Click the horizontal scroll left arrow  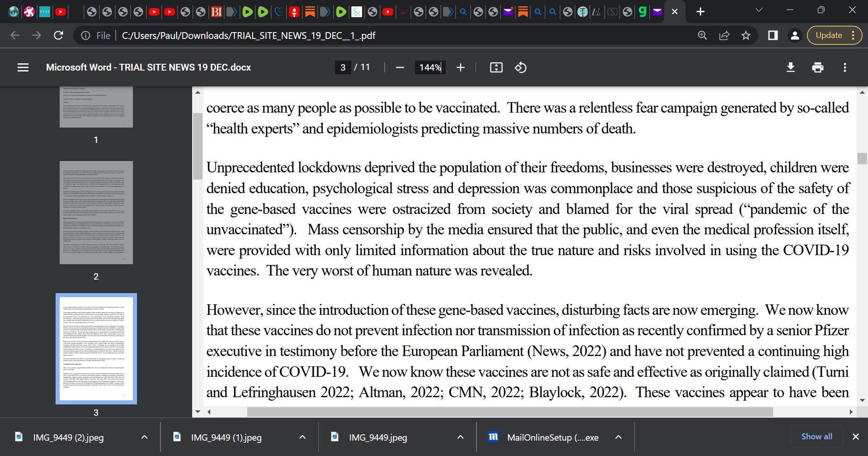(209, 412)
